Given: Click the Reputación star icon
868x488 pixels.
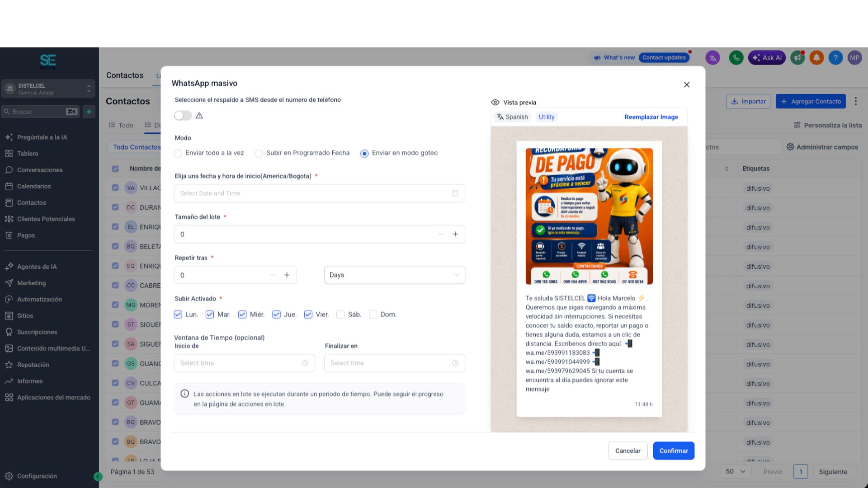Looking at the screenshot, I should pos(9,365).
